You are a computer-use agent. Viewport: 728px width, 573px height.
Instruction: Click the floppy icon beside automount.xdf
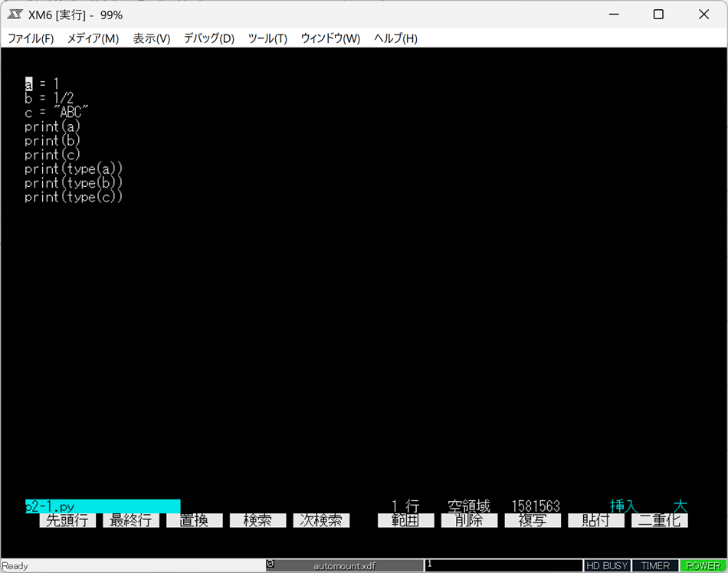click(x=271, y=564)
